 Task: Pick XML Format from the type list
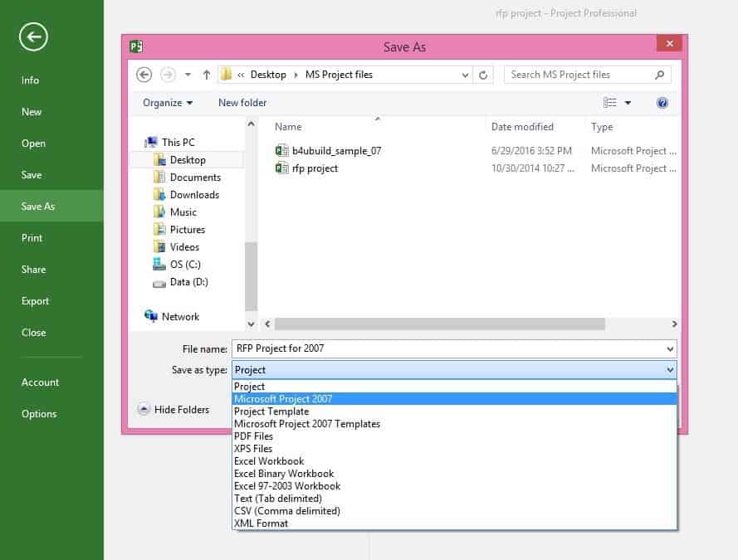(x=261, y=523)
